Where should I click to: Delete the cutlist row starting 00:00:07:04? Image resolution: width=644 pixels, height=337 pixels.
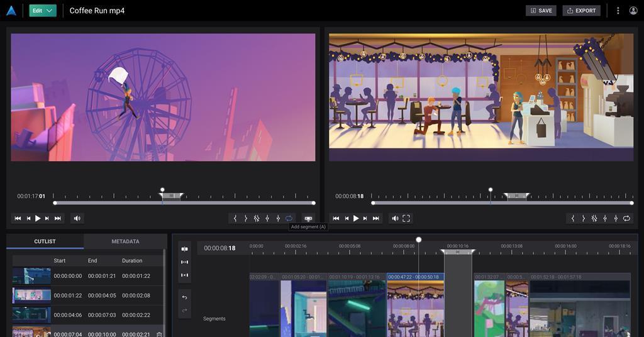(159, 334)
